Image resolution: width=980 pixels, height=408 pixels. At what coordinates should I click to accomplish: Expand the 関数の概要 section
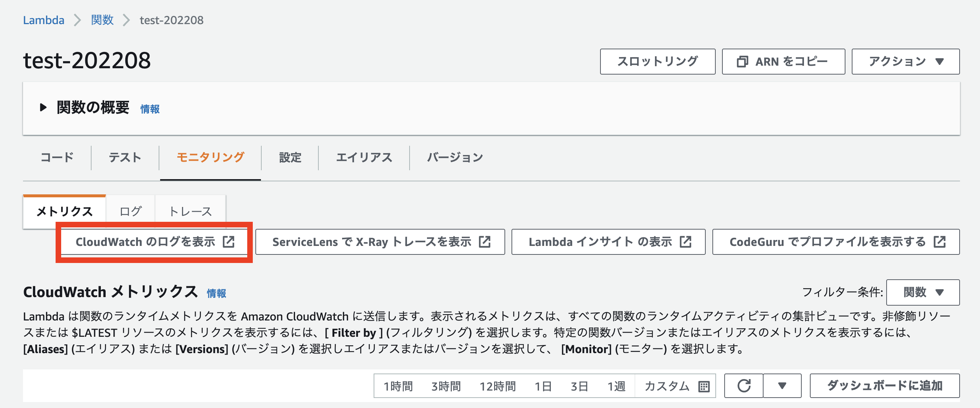click(43, 107)
